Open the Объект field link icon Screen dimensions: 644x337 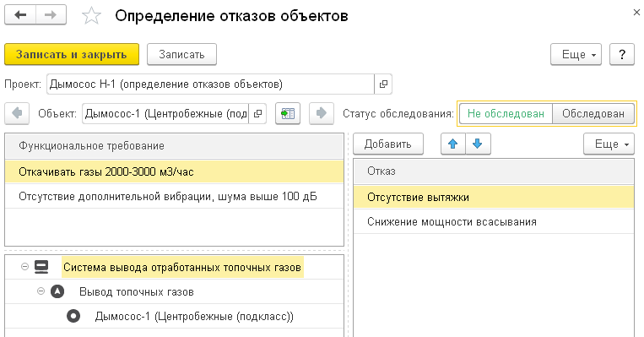(257, 113)
